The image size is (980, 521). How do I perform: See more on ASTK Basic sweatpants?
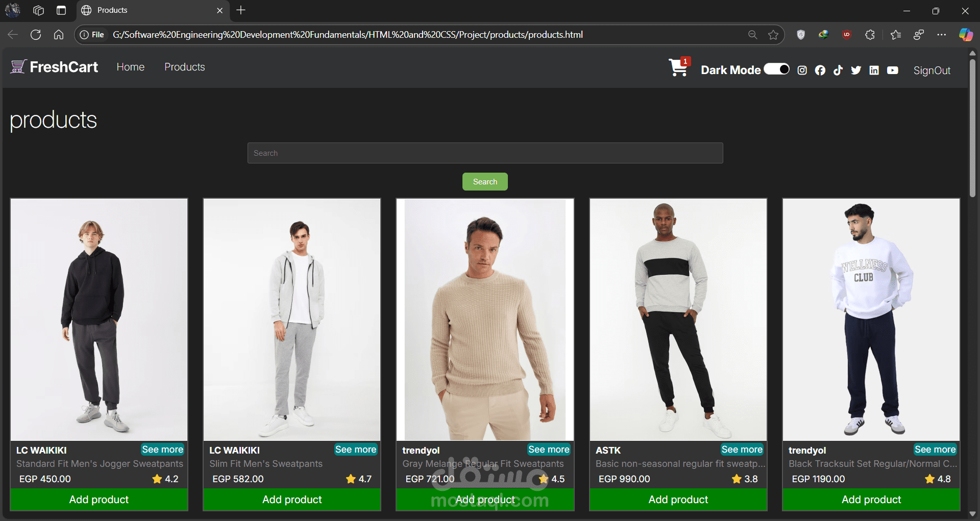(742, 449)
